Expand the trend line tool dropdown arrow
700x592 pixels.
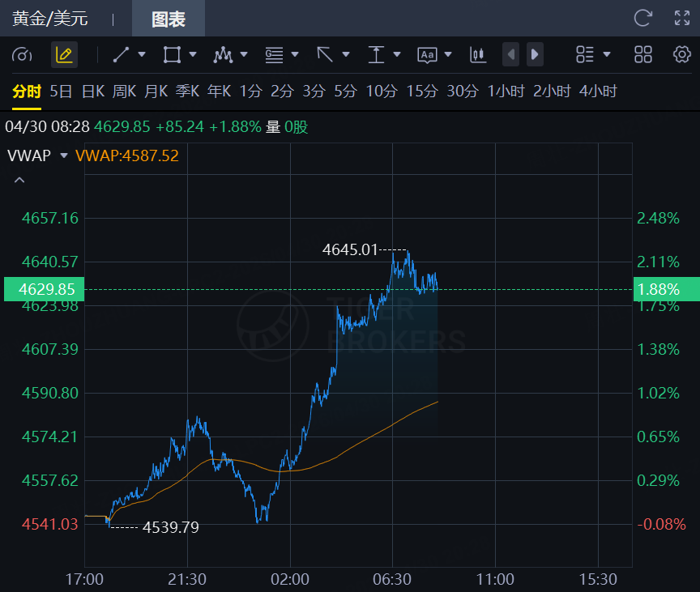click(x=142, y=55)
